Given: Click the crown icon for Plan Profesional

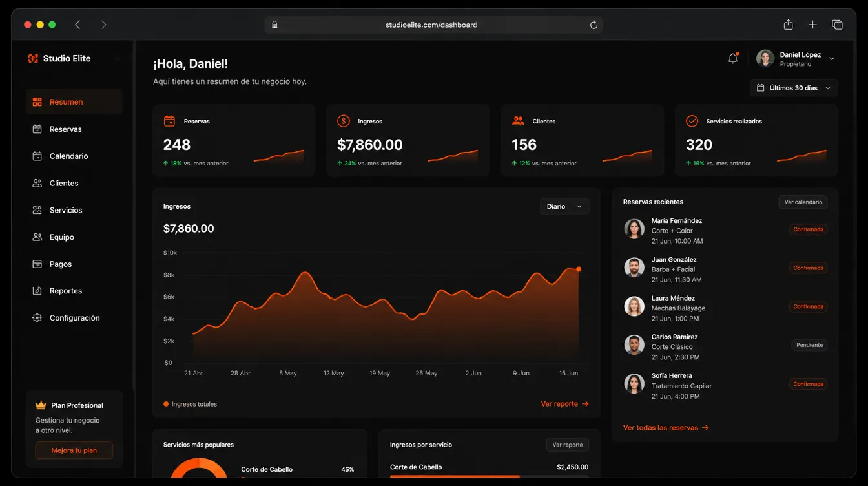Looking at the screenshot, I should click(41, 405).
